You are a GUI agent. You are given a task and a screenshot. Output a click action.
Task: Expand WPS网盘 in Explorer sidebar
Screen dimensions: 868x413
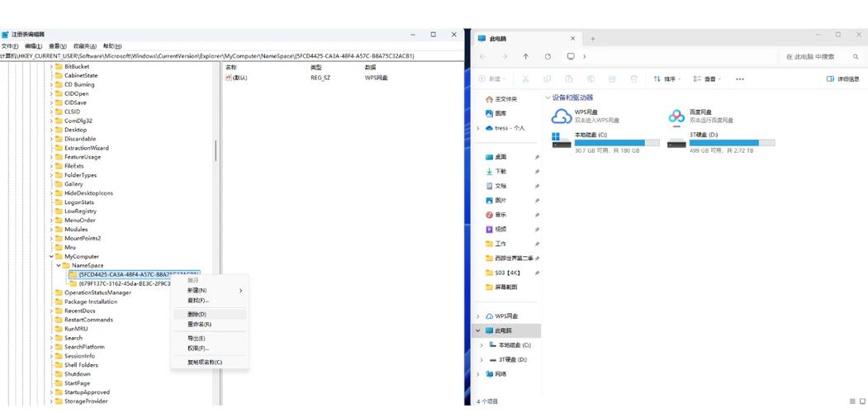pyautogui.click(x=477, y=316)
